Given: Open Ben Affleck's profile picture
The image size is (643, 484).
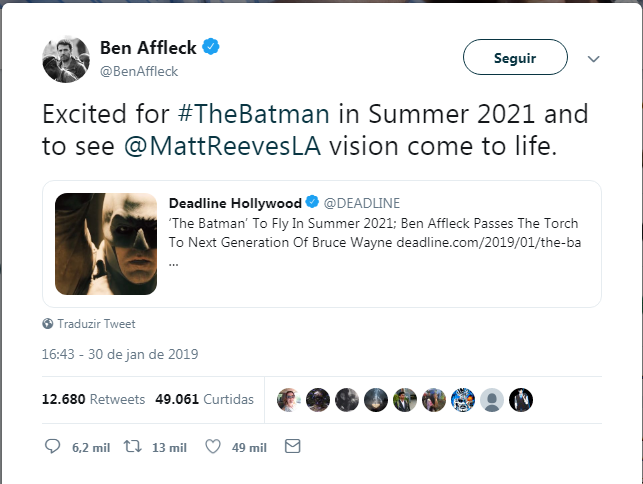Looking at the screenshot, I should coord(66,59).
